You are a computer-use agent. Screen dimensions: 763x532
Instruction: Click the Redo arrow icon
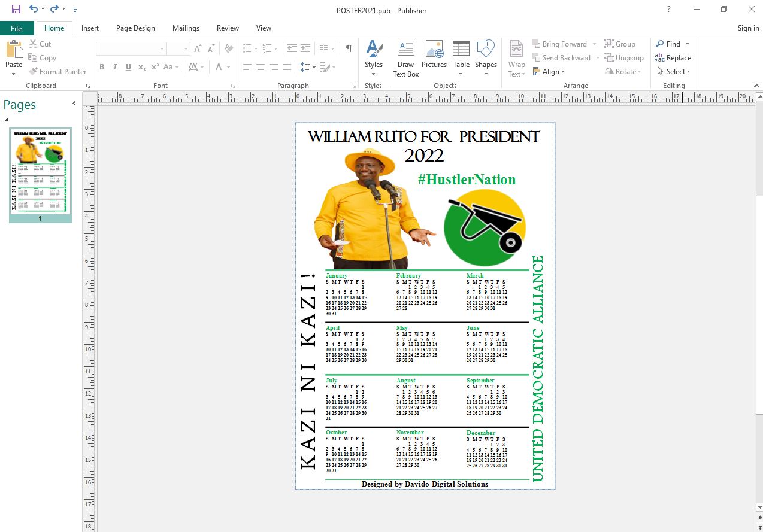(54, 9)
